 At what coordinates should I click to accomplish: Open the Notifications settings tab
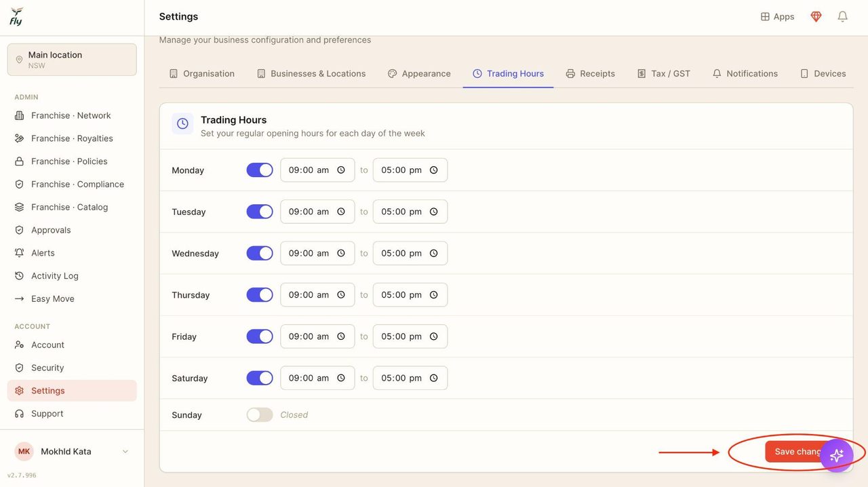(x=745, y=73)
